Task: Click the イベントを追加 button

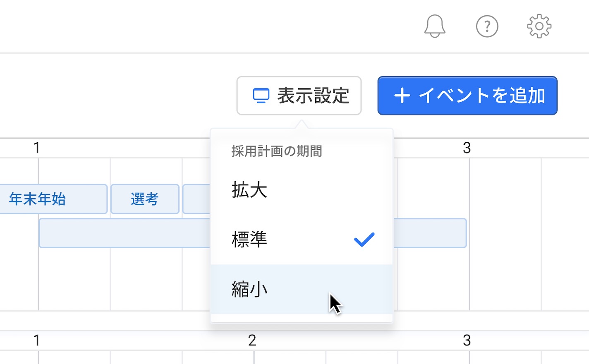Action: tap(467, 96)
